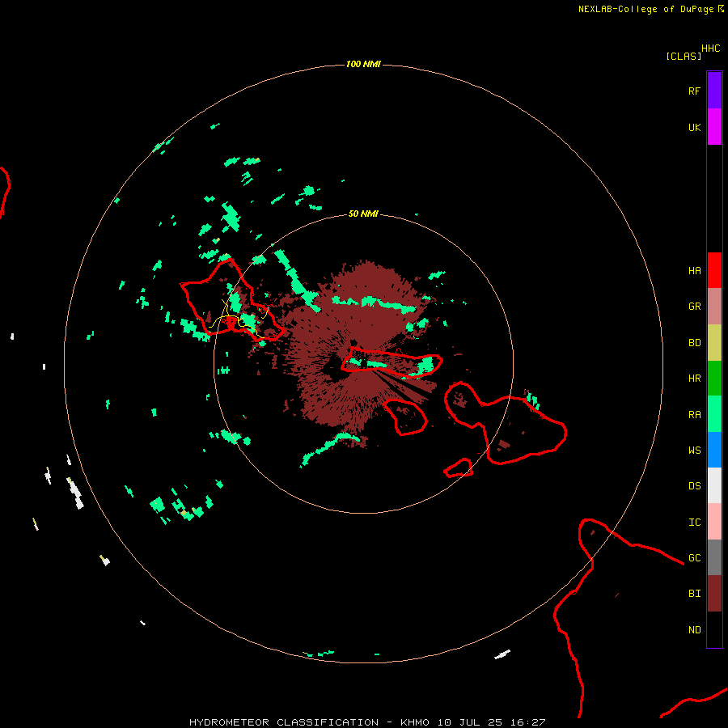
Task: Click the NEXLAB-College of DuPage credit
Action: pos(645,9)
